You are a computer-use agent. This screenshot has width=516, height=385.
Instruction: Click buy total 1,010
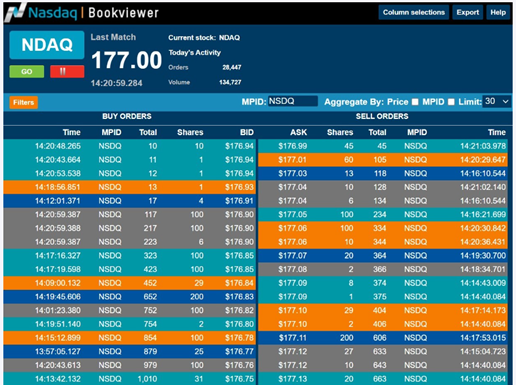click(147, 379)
